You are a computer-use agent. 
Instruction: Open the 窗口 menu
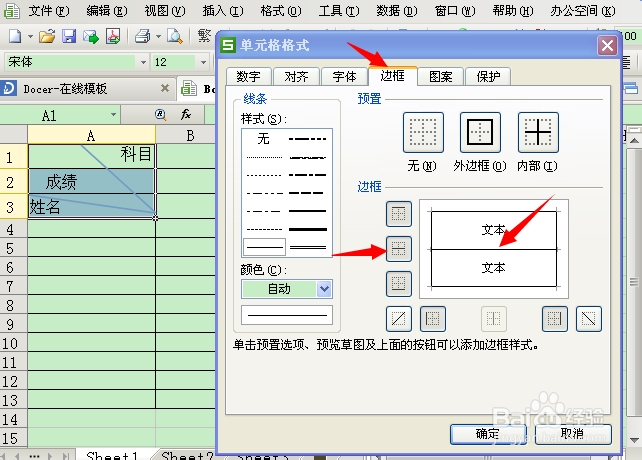(455, 11)
